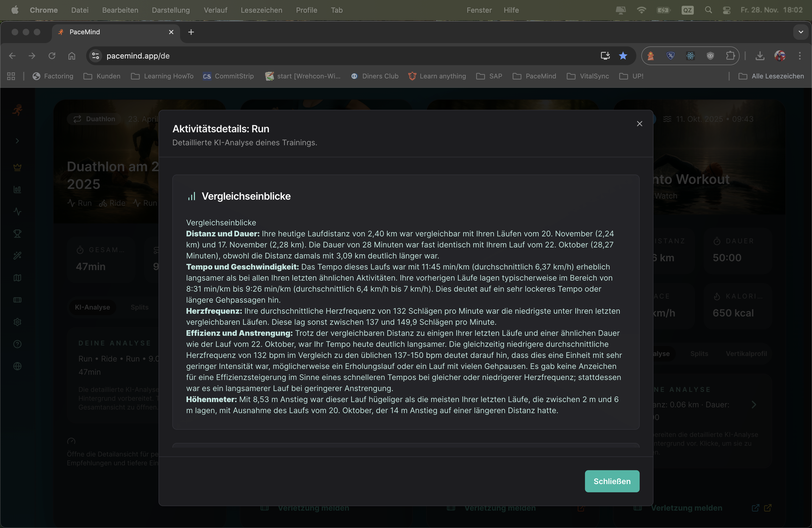Open the crown premium sidebar icon
The height and width of the screenshot is (528, 812).
coord(17,167)
